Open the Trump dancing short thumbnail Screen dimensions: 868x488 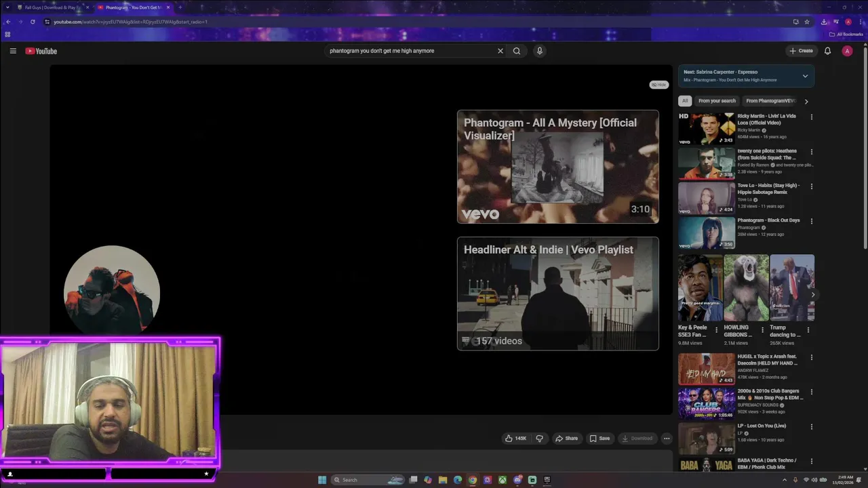pos(792,288)
